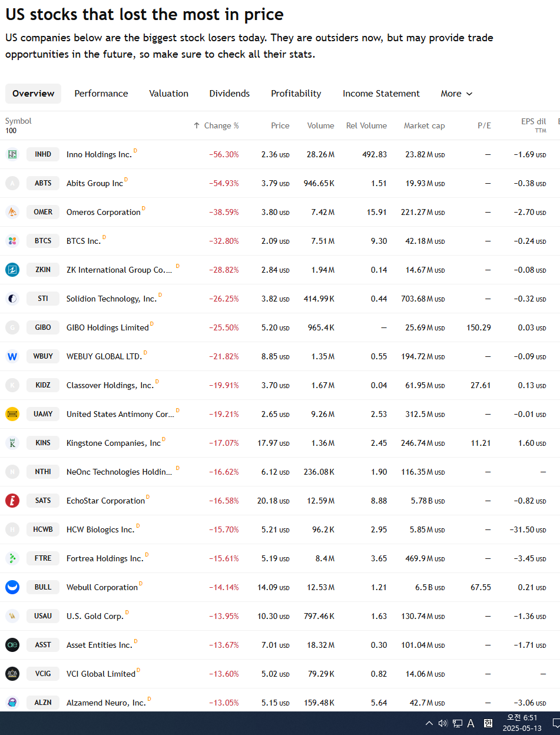The height and width of the screenshot is (735, 560).
Task: Click the Market cap column header
Action: click(x=425, y=125)
